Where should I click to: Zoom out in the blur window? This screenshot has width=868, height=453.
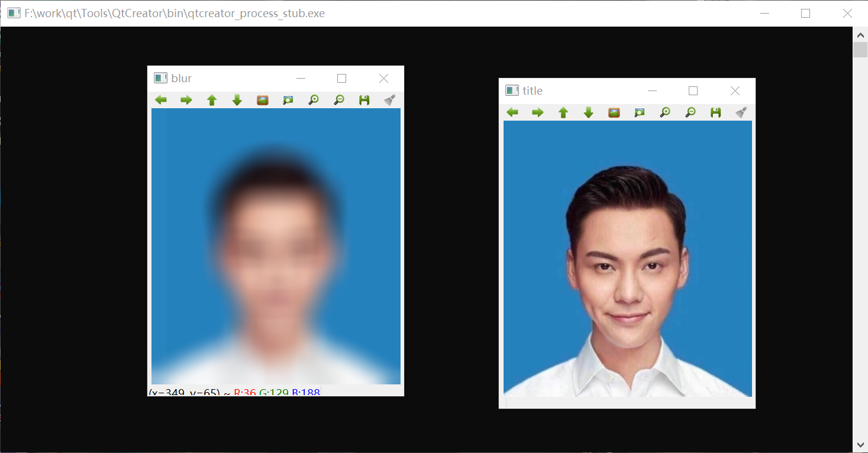[339, 100]
